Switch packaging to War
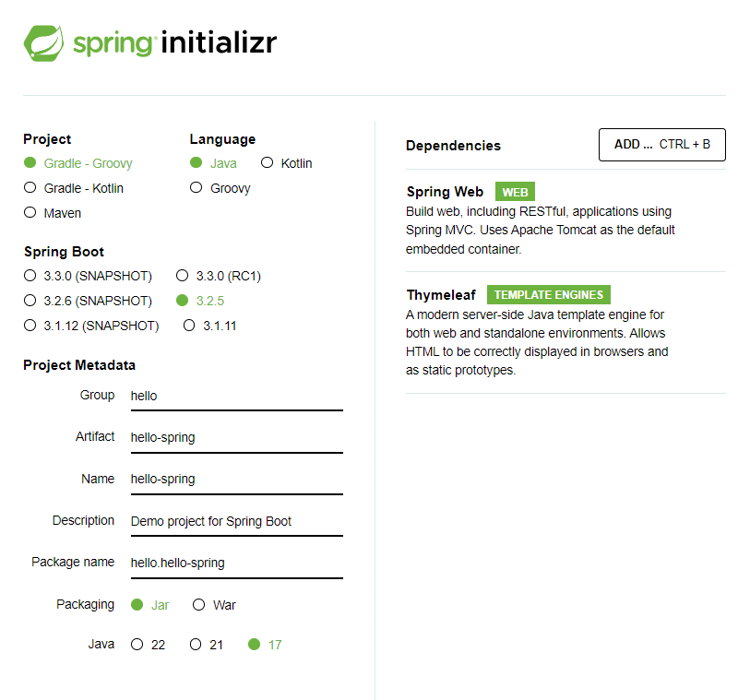Viewport: 750px width, 700px height. [x=214, y=605]
